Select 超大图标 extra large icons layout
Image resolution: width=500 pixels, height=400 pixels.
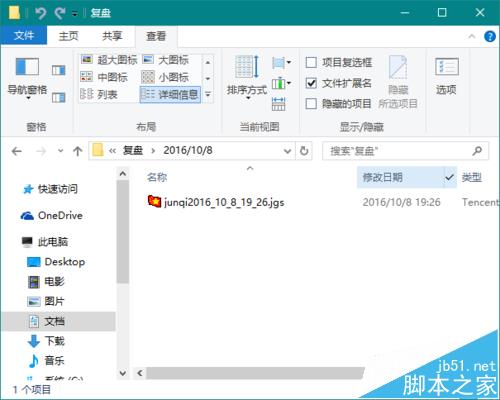(109, 60)
